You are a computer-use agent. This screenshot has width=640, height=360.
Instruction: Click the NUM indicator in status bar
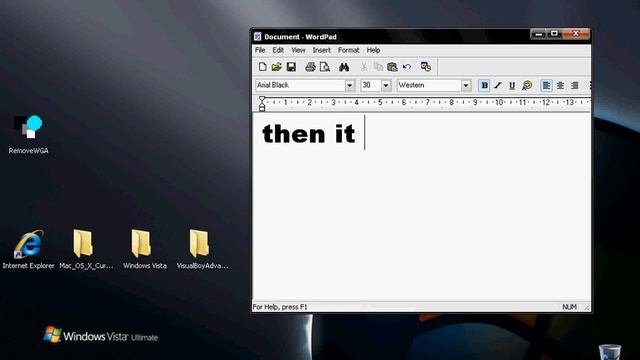(569, 307)
